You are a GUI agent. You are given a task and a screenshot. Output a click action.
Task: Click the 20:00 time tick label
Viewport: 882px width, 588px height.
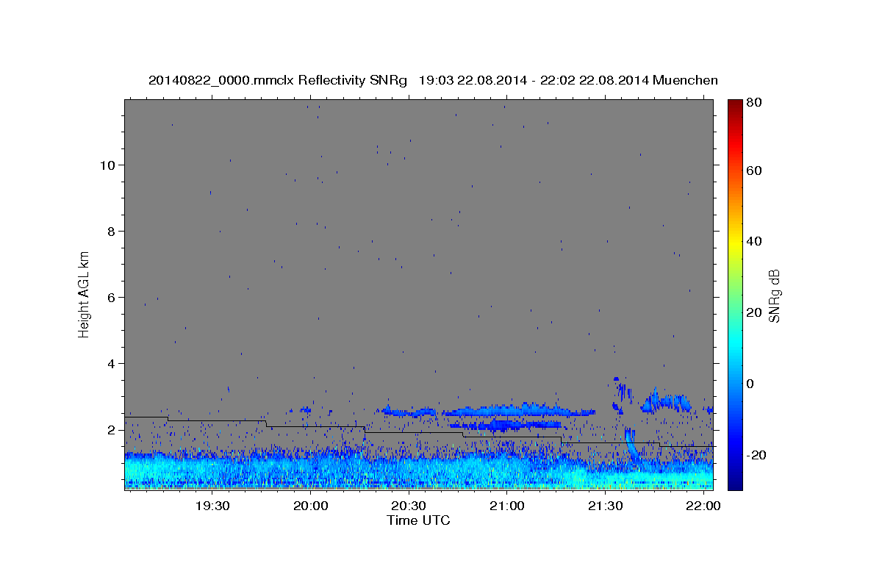pos(310,506)
